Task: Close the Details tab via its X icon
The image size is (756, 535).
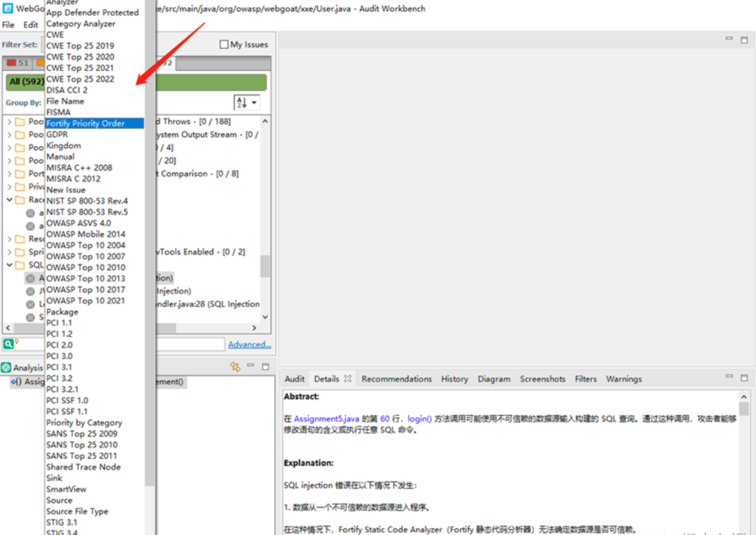Action: tap(347, 378)
